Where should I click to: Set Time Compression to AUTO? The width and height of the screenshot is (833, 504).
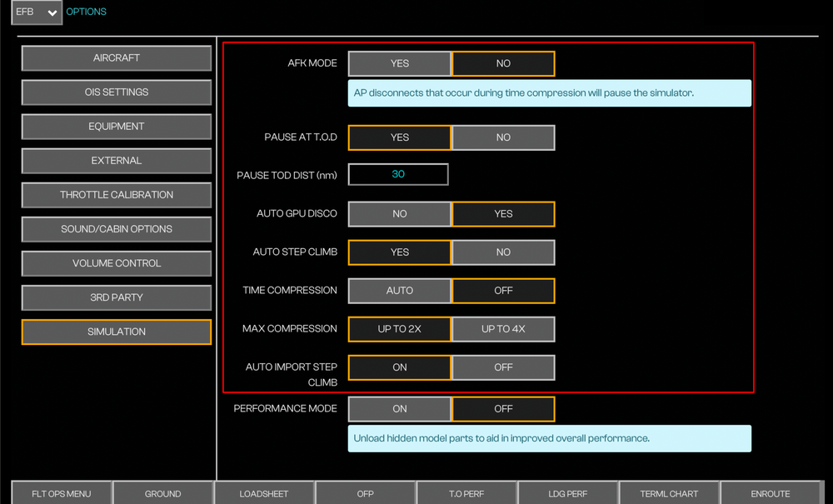[x=400, y=291]
